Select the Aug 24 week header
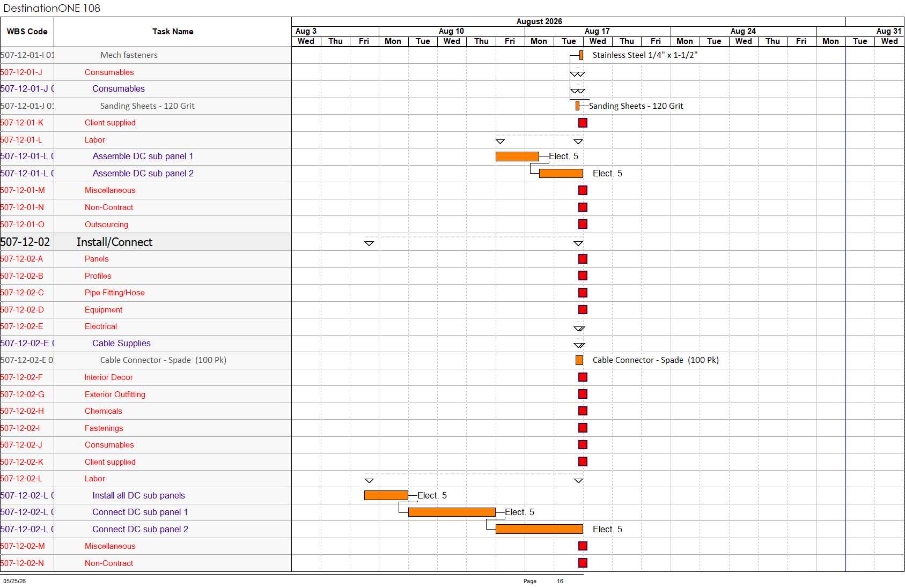Screen dimensions: 905x588 coord(744,31)
